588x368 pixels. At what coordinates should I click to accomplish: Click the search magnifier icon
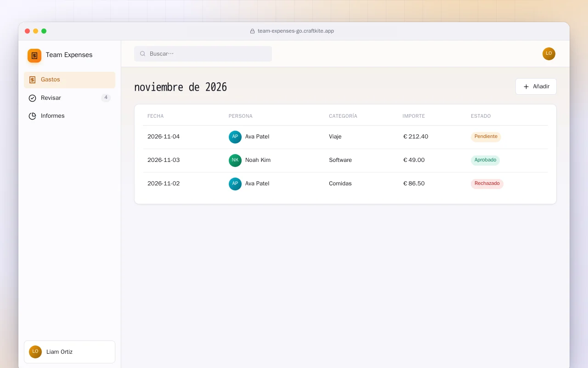pos(142,54)
